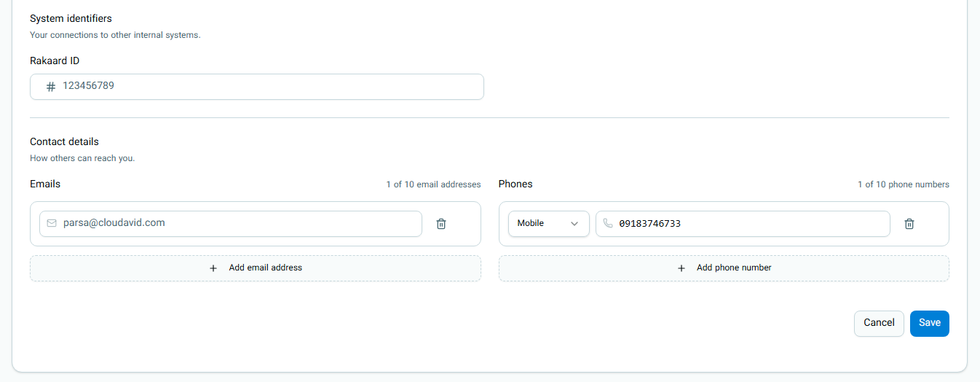Click the Rakaard ID field label
Image resolution: width=980 pixels, height=382 pixels.
55,61
